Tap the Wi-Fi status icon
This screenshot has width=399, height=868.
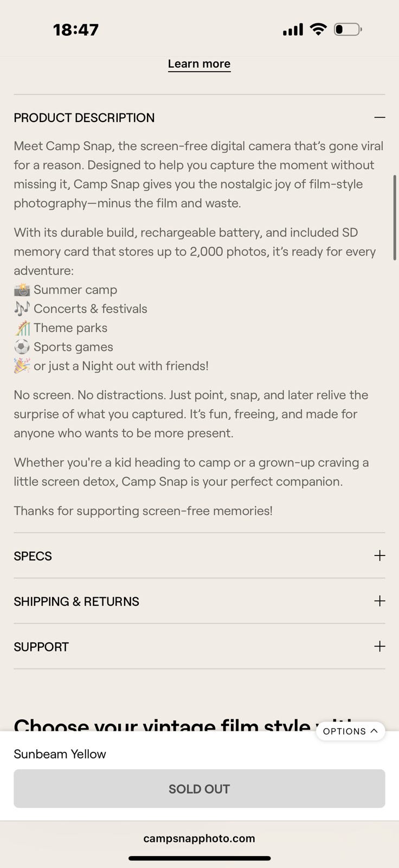tap(318, 29)
